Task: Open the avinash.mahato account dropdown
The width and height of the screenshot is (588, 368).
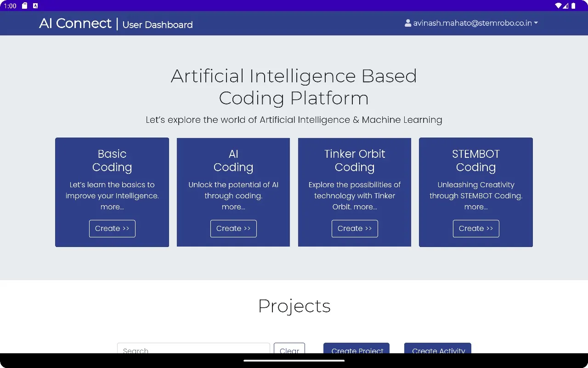Action: click(471, 23)
